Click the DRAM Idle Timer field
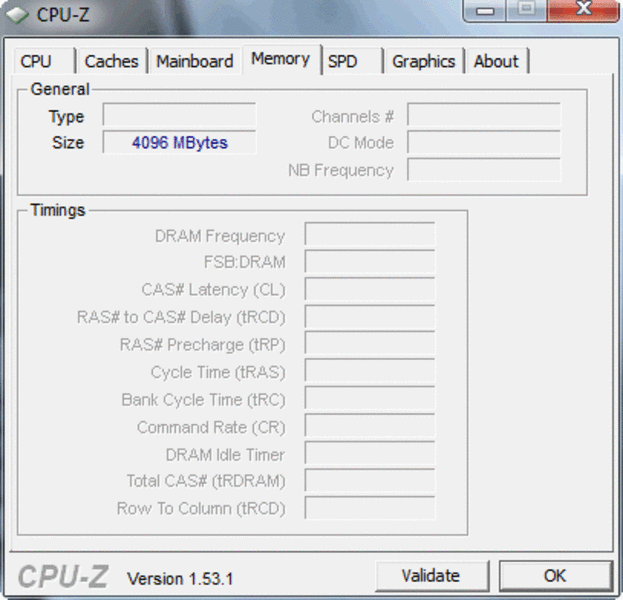The image size is (623, 600). click(370, 453)
